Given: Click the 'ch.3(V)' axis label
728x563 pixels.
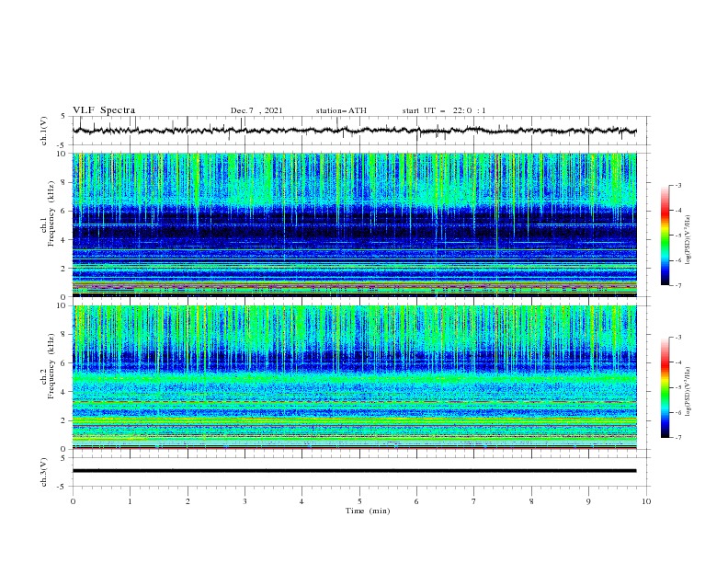Looking at the screenshot, I should pyautogui.click(x=44, y=472).
